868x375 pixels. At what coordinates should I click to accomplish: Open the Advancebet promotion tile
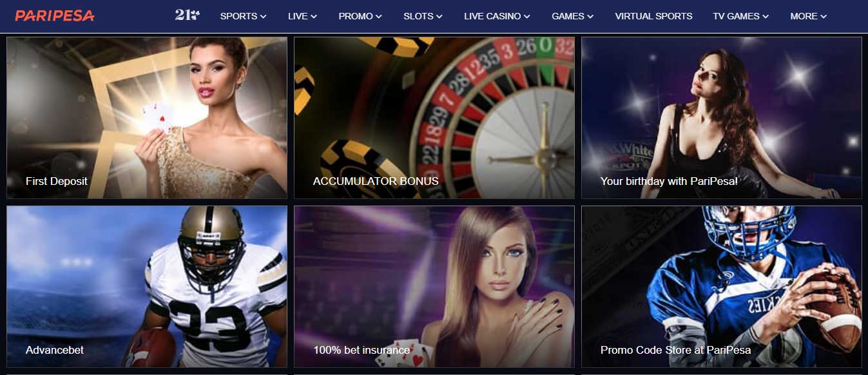tap(147, 287)
